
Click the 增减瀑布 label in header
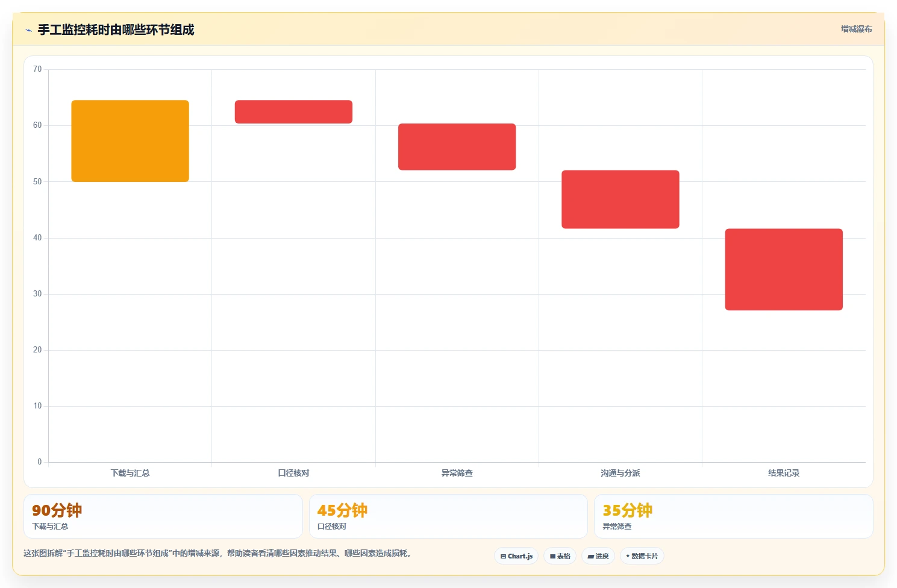[856, 29]
